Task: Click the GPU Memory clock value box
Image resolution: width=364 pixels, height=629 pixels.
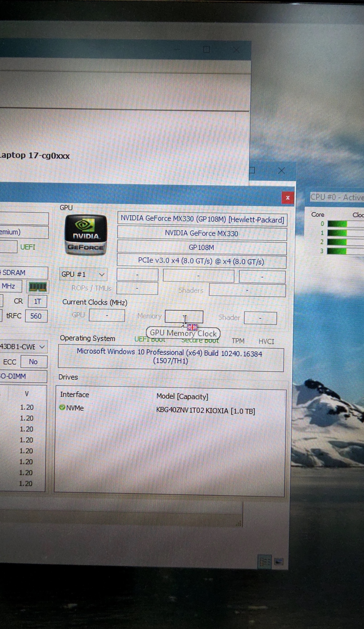Action: [x=184, y=317]
